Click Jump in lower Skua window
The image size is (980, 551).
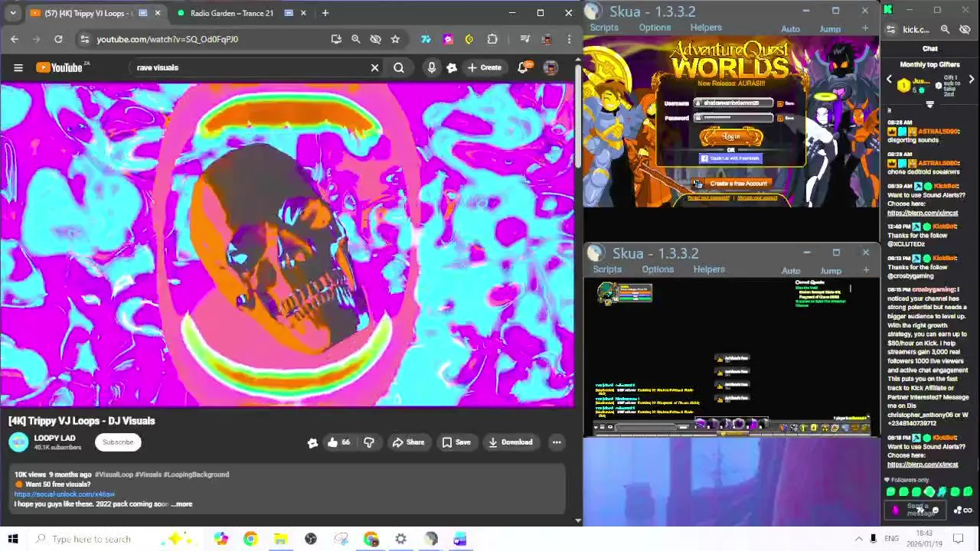[831, 271]
